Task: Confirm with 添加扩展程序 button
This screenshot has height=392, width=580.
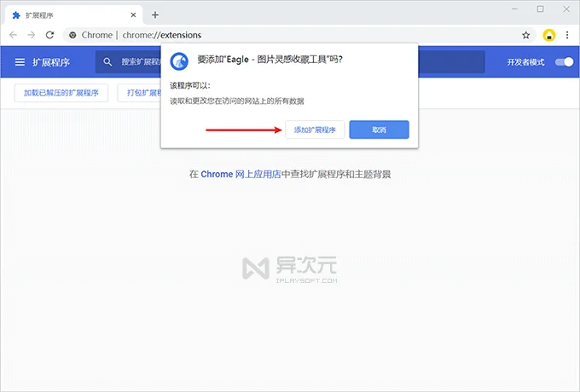Action: 315,130
